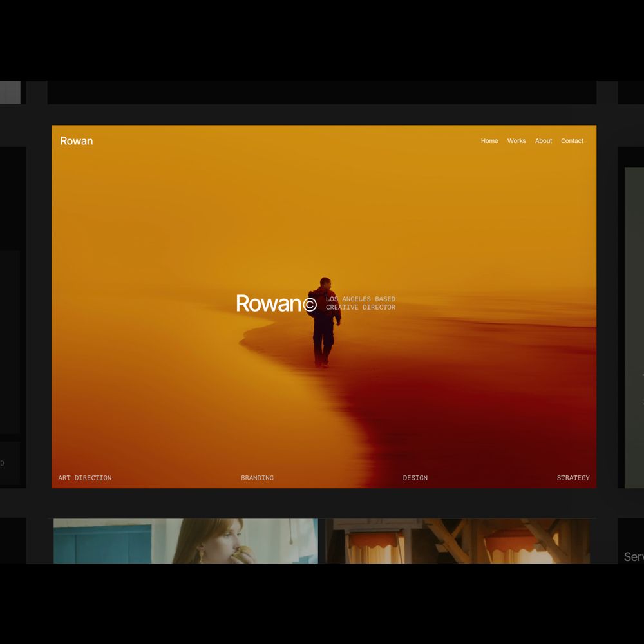The image size is (644, 644).
Task: Click the Rowan logo in the header
Action: click(x=77, y=141)
